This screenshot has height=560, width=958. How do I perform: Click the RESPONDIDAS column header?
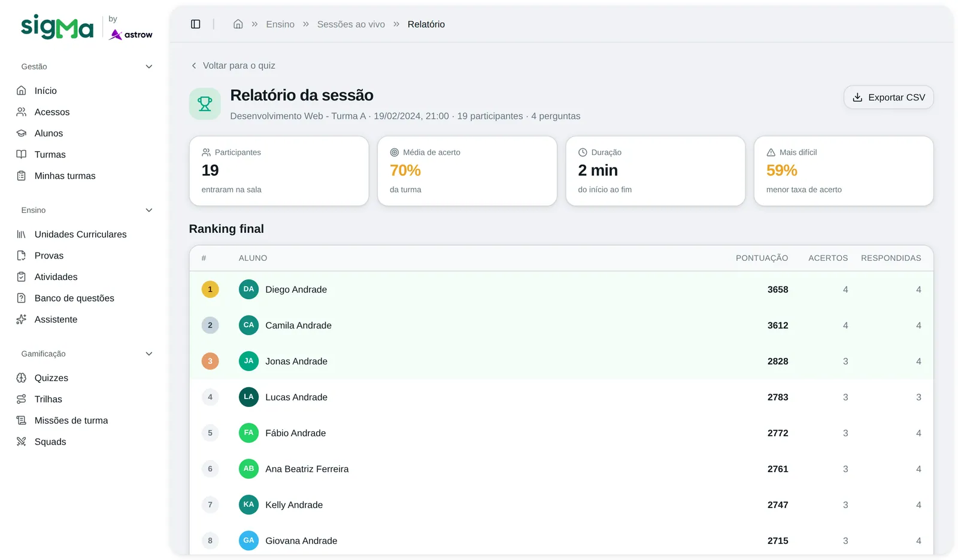pos(891,258)
